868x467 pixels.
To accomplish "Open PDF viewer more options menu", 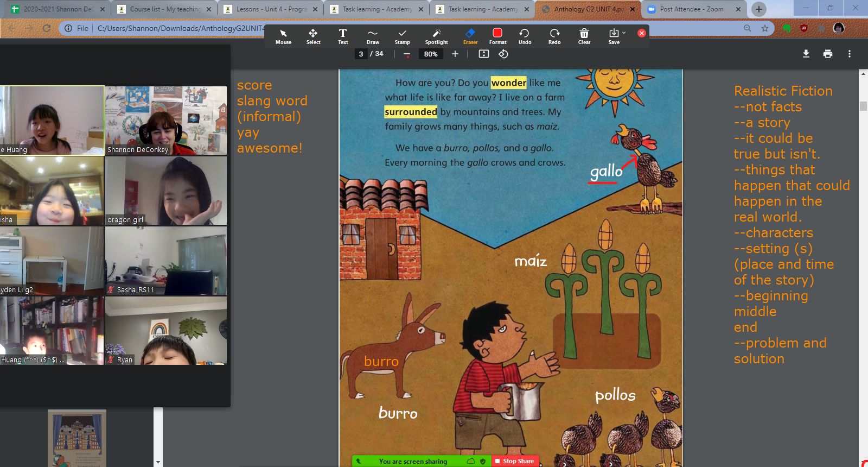I will click(850, 54).
